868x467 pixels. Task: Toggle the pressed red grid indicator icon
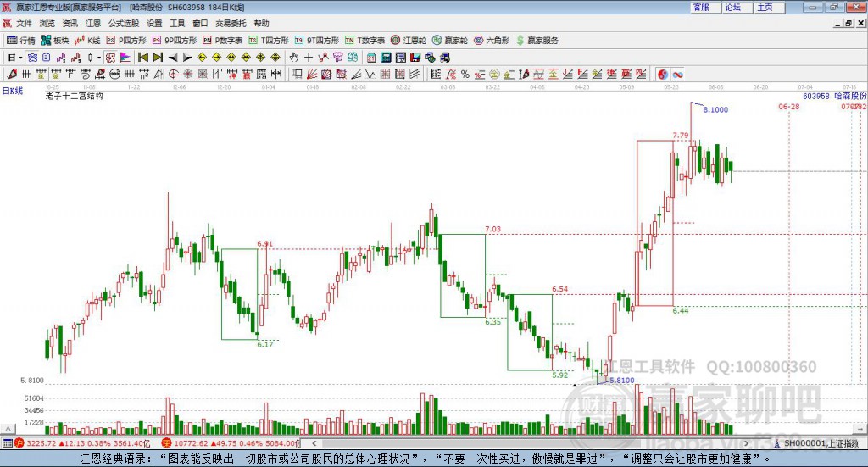pos(111,58)
